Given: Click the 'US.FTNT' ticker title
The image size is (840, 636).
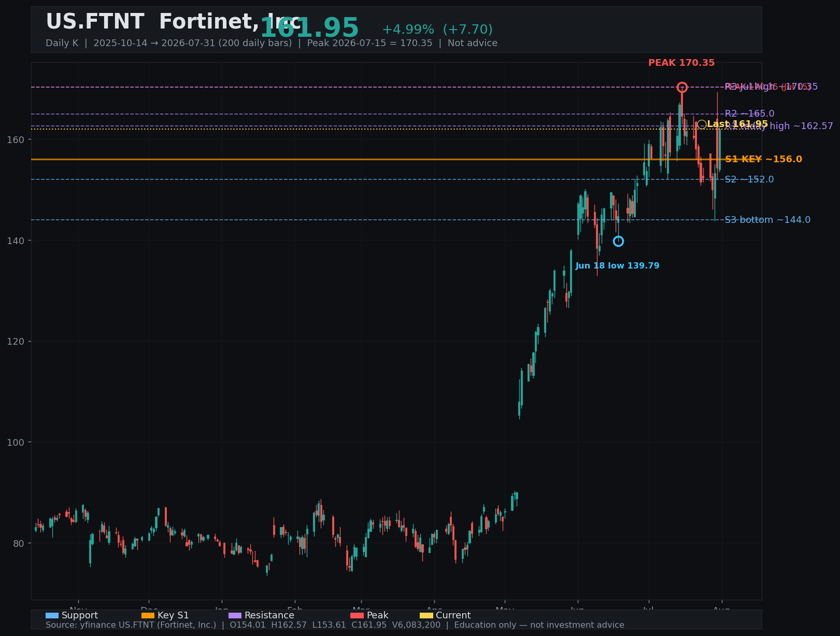Looking at the screenshot, I should [x=95, y=22].
